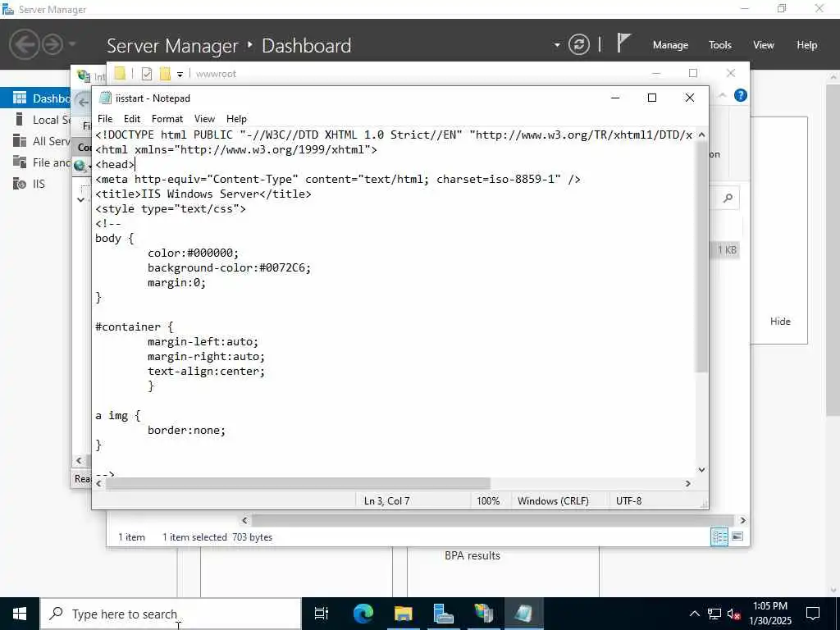Click '1 item selected 703 bytes' status text
The image size is (840, 630).
[217, 536]
